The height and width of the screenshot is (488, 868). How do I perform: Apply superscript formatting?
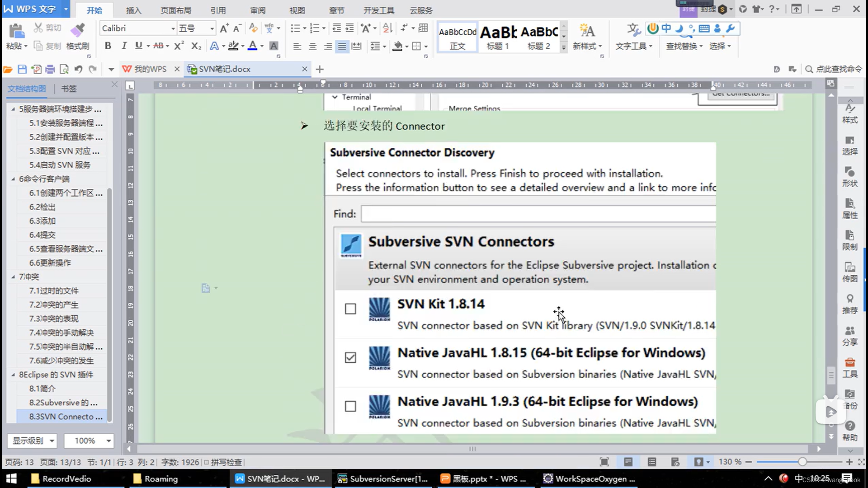click(179, 46)
